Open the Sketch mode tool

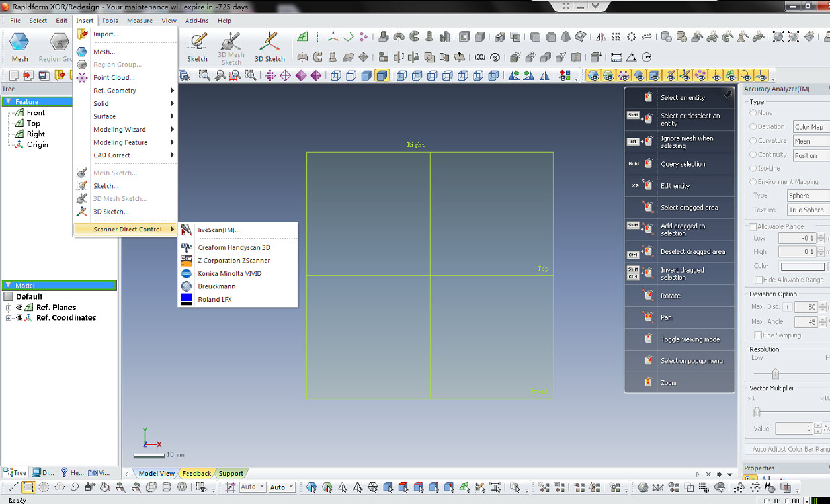197,46
